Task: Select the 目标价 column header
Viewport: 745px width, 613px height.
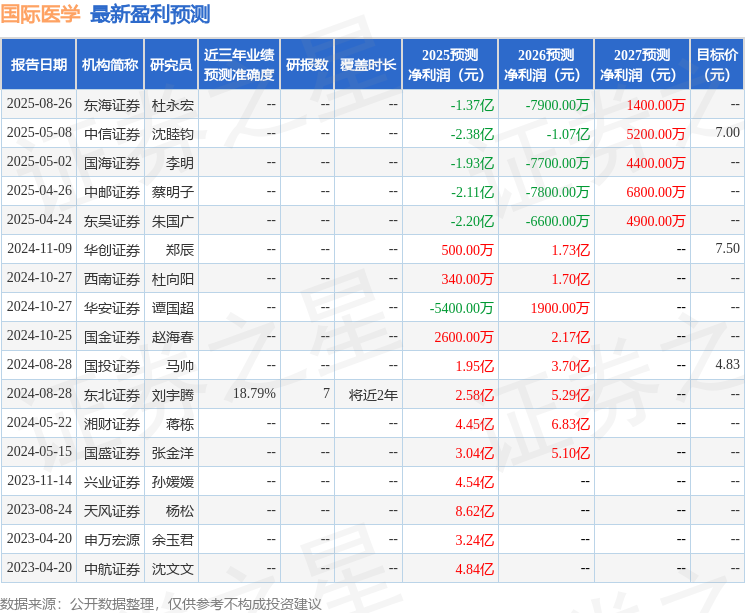Action: 717,65
